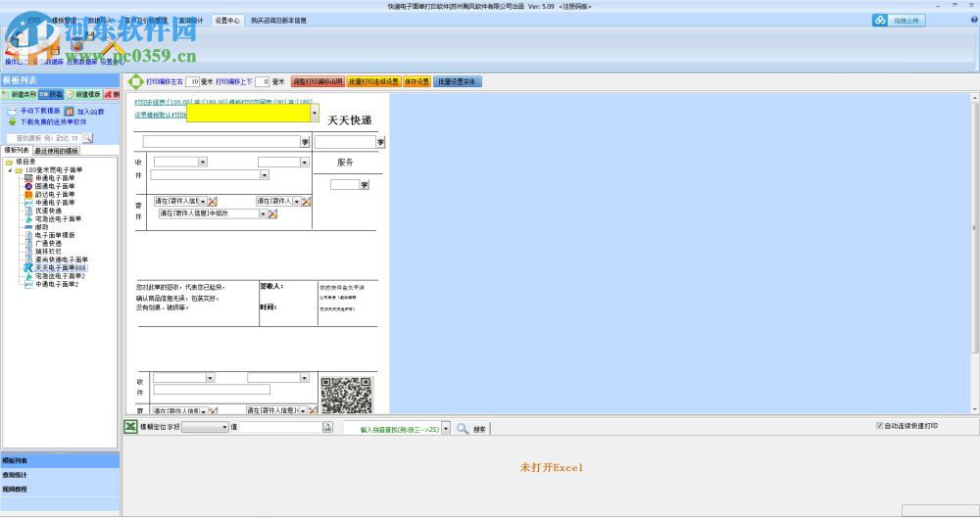Click the 批量设置字体 button
The height and width of the screenshot is (518, 980).
click(x=458, y=82)
